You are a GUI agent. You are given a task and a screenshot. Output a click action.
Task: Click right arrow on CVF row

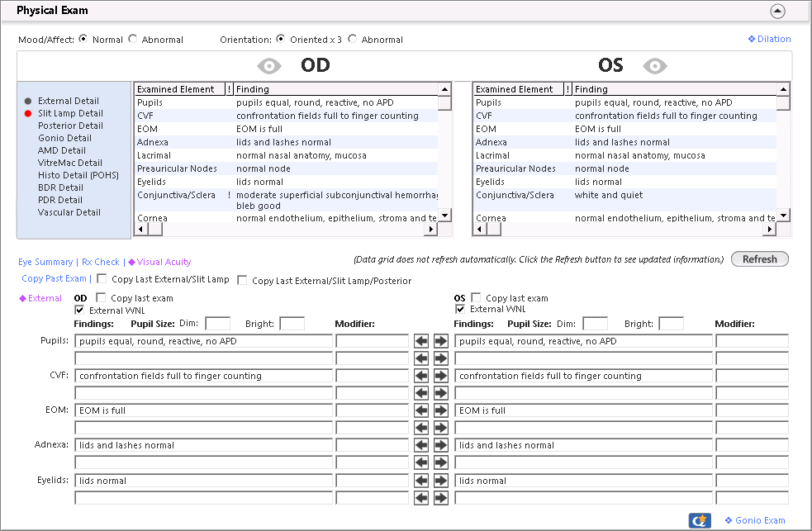pos(441,375)
